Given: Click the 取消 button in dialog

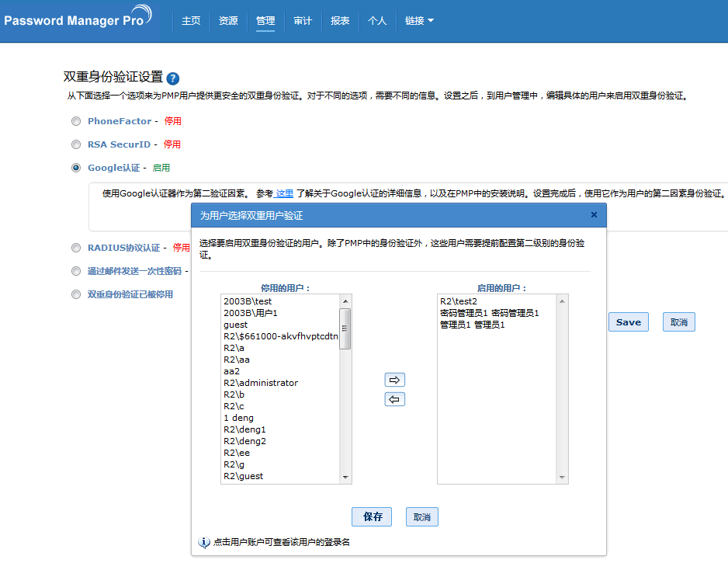Looking at the screenshot, I should pyautogui.click(x=422, y=516).
